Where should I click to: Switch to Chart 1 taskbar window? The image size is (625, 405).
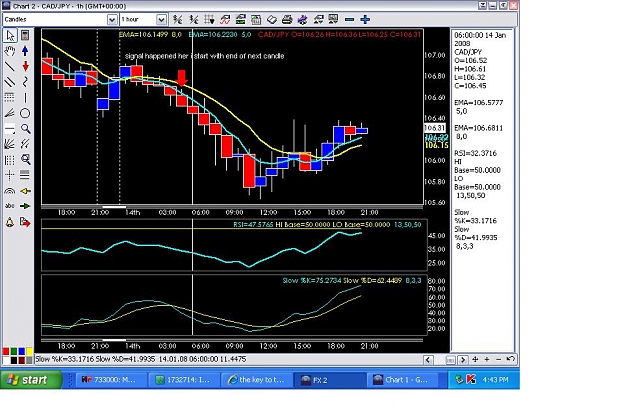tap(404, 380)
